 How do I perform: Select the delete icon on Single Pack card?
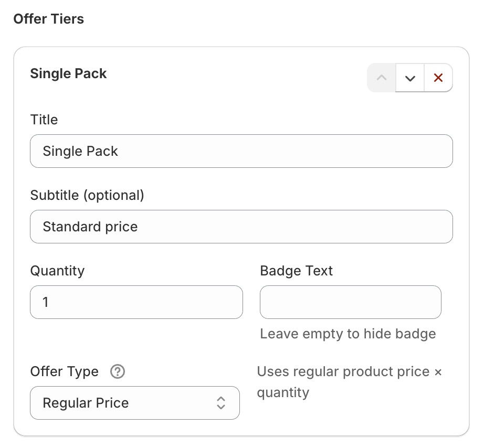(438, 77)
